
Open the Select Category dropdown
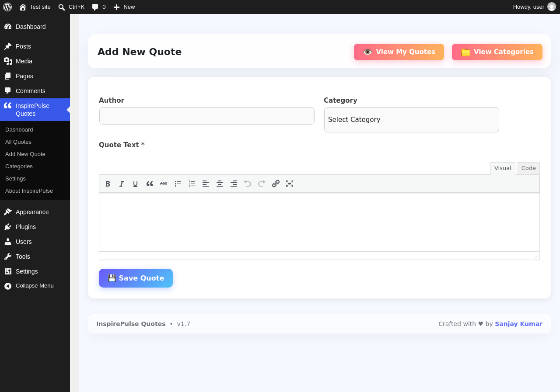click(x=412, y=120)
